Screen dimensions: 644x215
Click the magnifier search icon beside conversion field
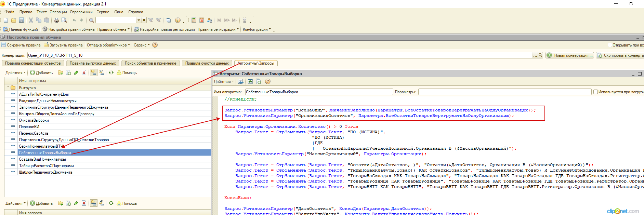coord(540,55)
